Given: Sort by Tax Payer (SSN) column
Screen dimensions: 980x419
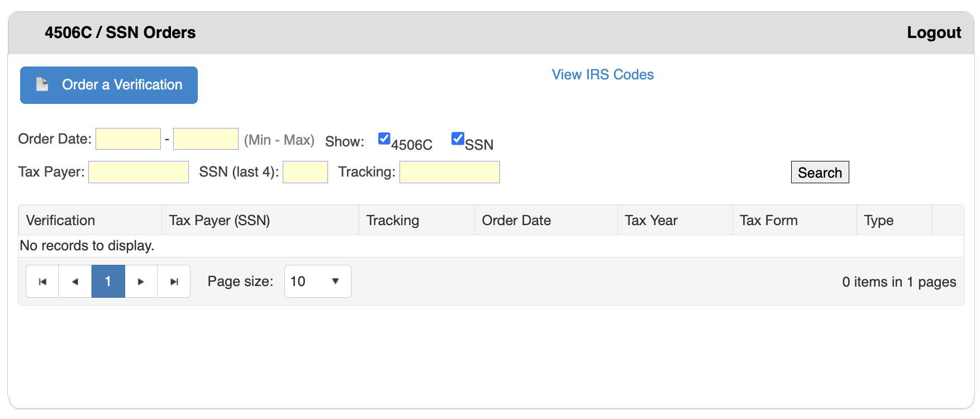Looking at the screenshot, I should tap(220, 221).
